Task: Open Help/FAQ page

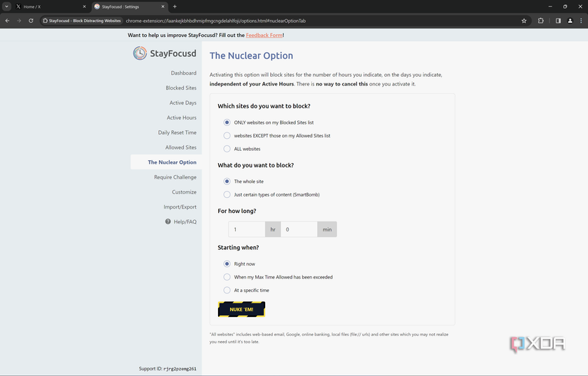Action: (185, 221)
